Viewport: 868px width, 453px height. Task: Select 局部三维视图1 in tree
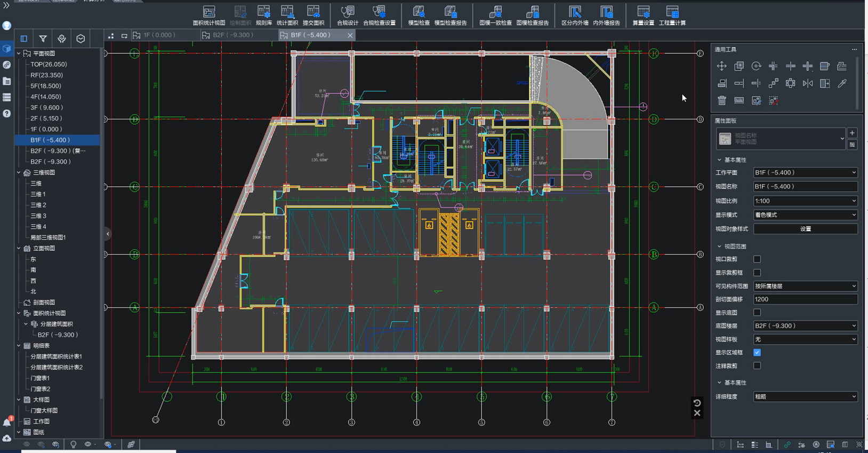point(48,237)
